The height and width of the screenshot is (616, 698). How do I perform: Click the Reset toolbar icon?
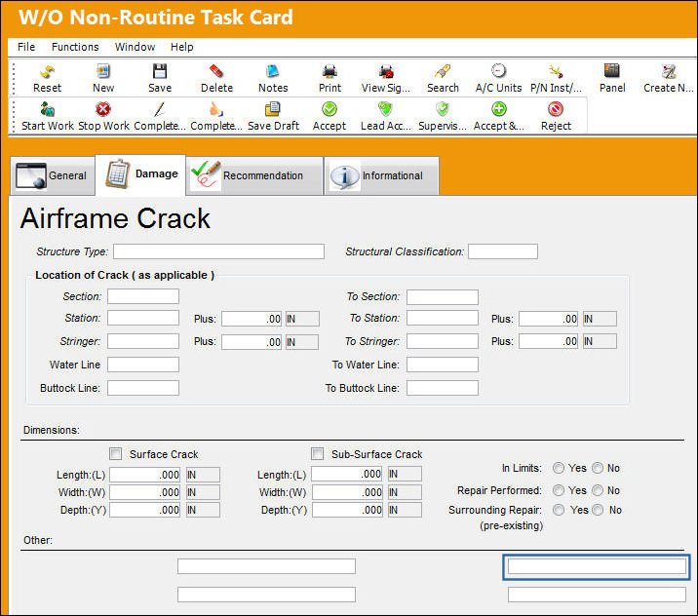pyautogui.click(x=47, y=71)
